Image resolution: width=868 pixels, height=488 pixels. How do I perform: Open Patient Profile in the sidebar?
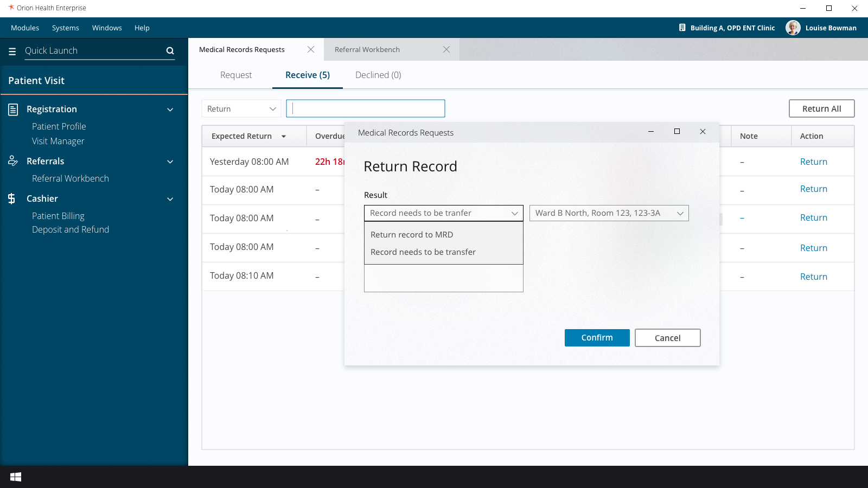59,126
